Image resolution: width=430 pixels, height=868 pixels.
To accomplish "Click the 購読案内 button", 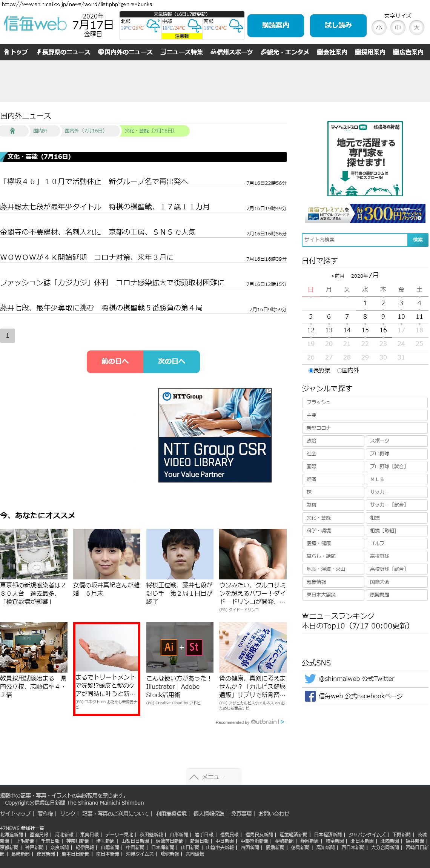I will 275,25.
